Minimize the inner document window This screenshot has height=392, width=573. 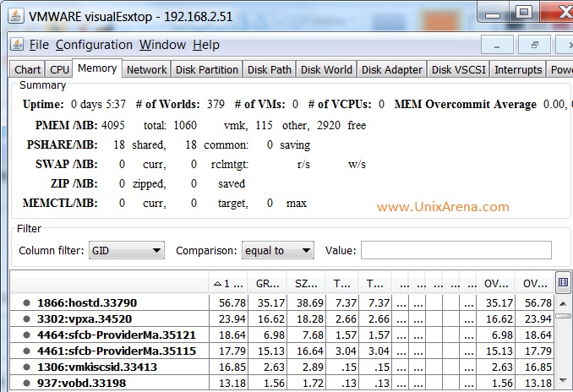pyautogui.click(x=497, y=45)
